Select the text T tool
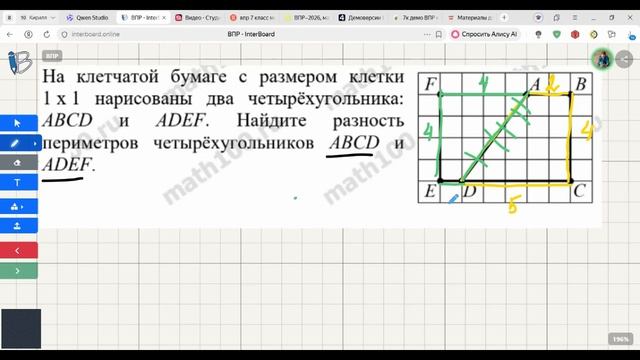 (18, 182)
